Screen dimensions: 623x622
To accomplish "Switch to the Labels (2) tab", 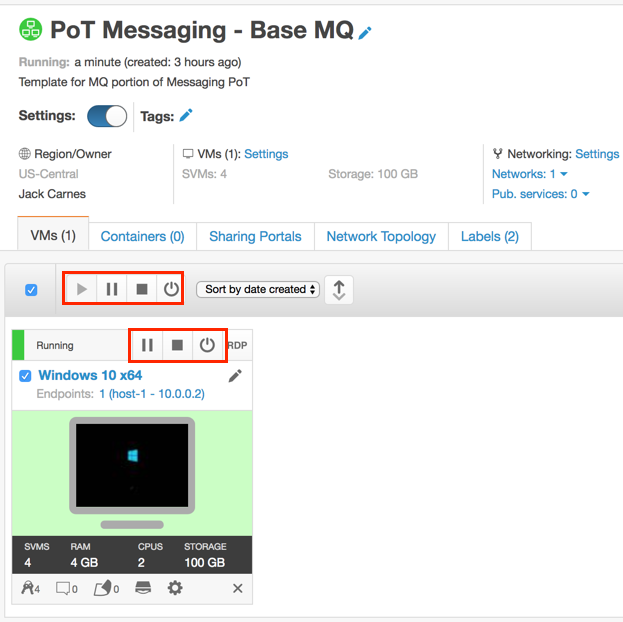I will point(490,236).
